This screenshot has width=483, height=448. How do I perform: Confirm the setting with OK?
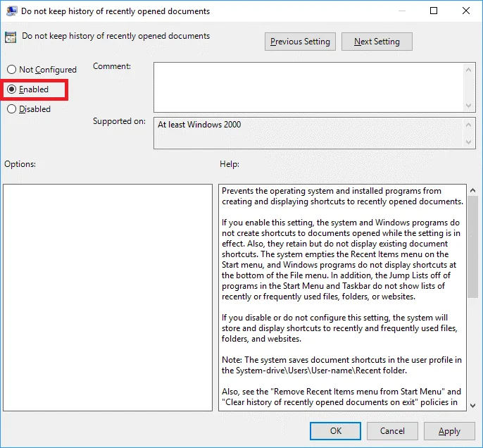pos(336,431)
